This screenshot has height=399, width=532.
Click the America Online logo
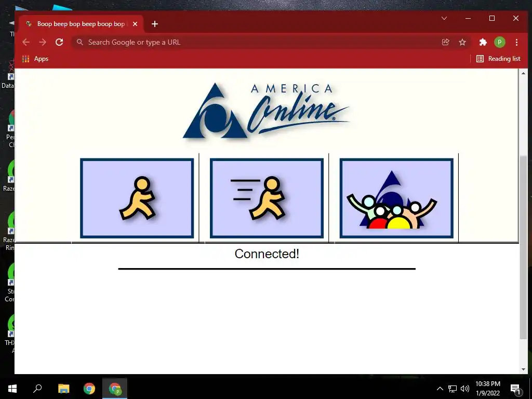[x=267, y=111]
